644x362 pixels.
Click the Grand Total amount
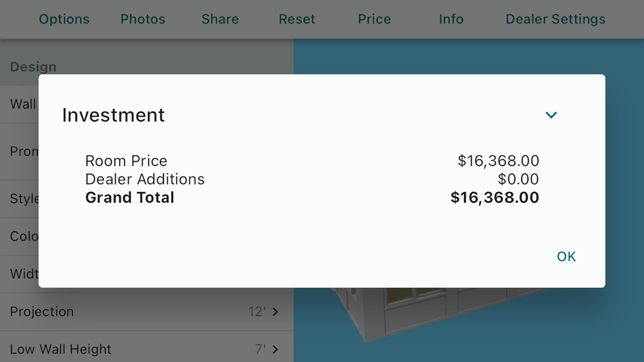pos(495,198)
